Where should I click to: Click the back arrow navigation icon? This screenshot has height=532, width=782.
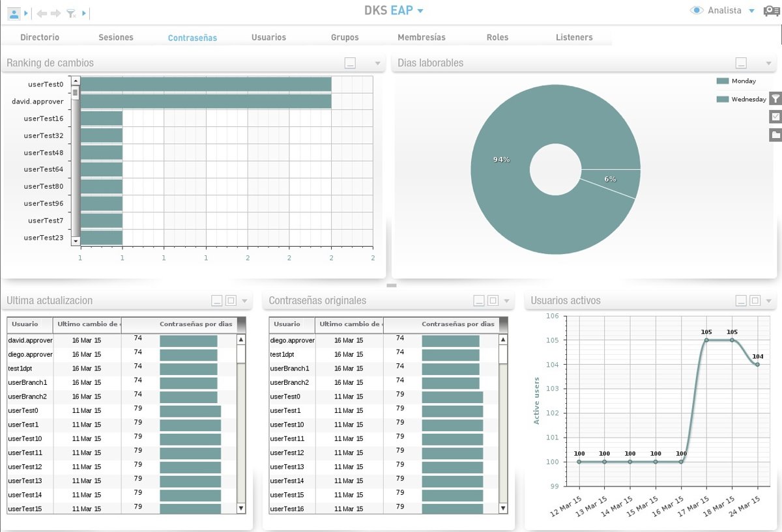[42, 13]
